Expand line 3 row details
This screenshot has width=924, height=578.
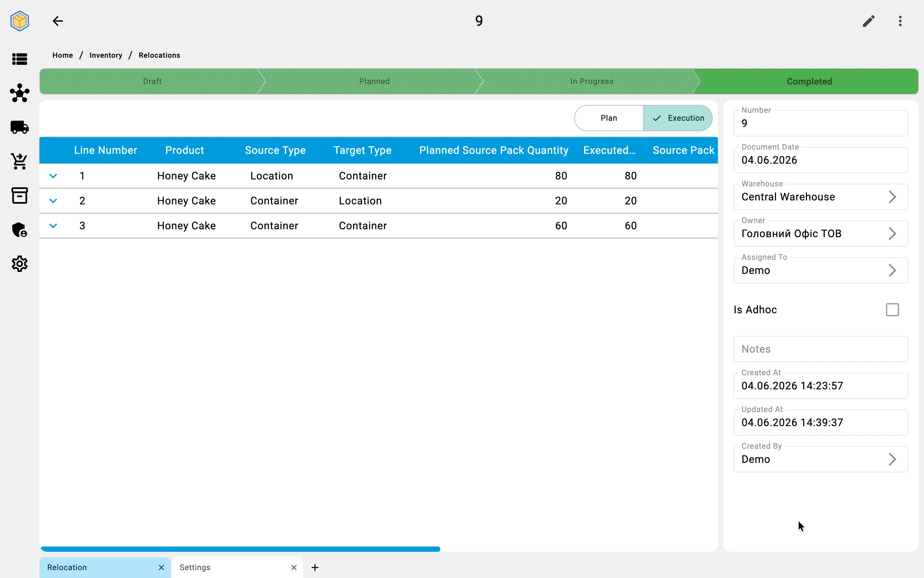click(53, 226)
